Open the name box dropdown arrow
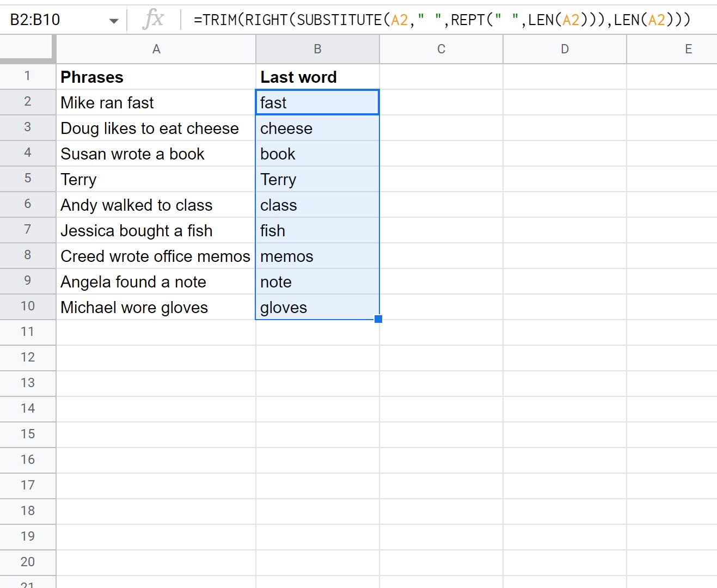717x588 pixels. 114,21
